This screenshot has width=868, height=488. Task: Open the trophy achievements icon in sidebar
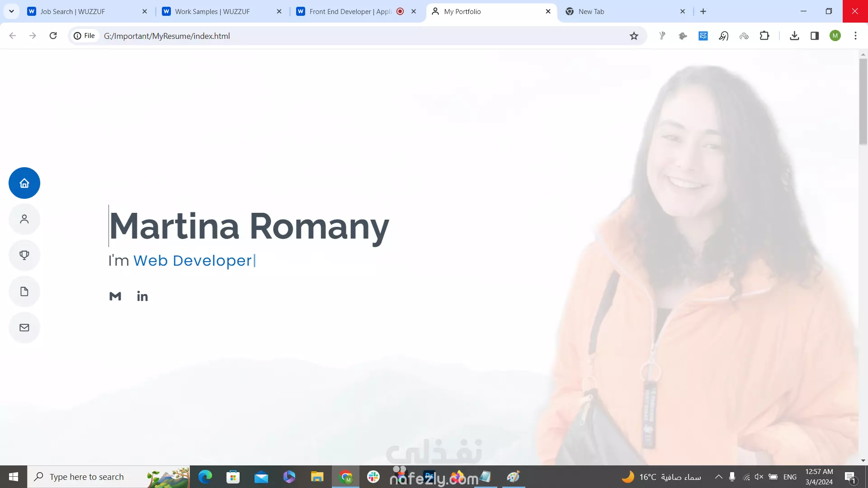24,255
